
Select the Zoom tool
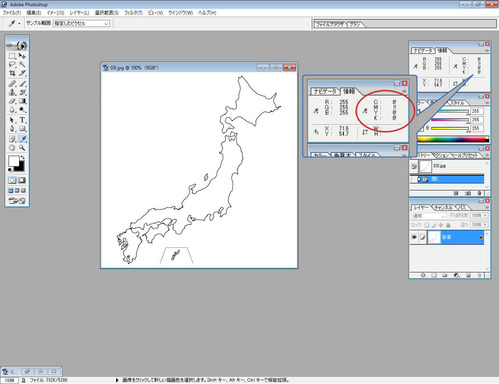(x=22, y=148)
